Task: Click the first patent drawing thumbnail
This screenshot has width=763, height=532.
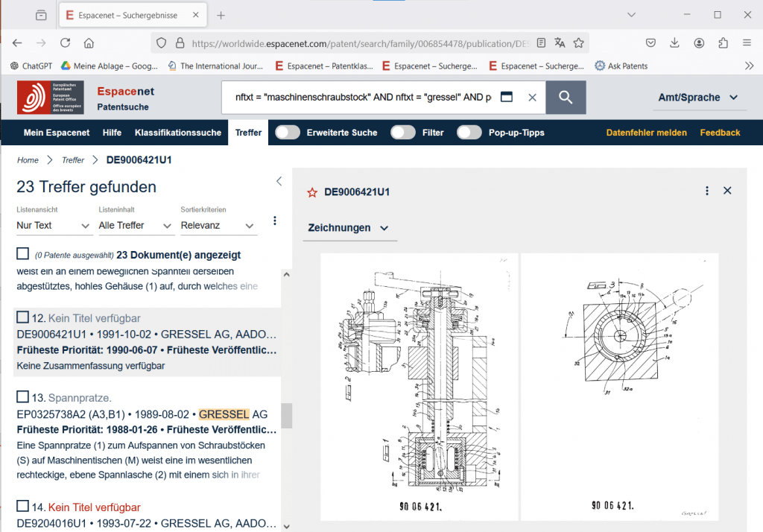Action: click(x=419, y=386)
